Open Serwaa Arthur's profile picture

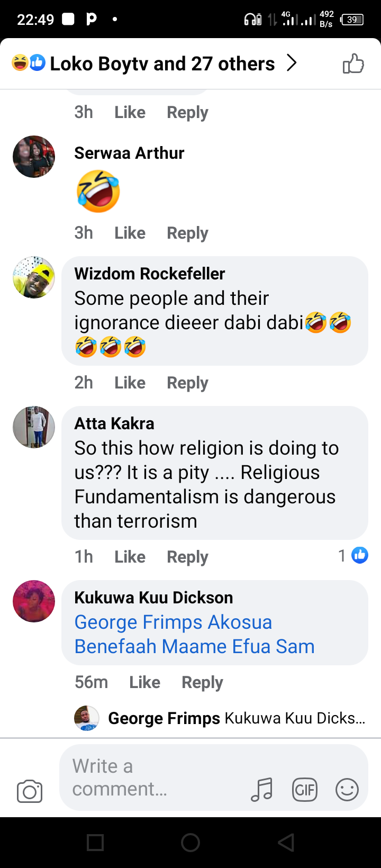pyautogui.click(x=34, y=157)
